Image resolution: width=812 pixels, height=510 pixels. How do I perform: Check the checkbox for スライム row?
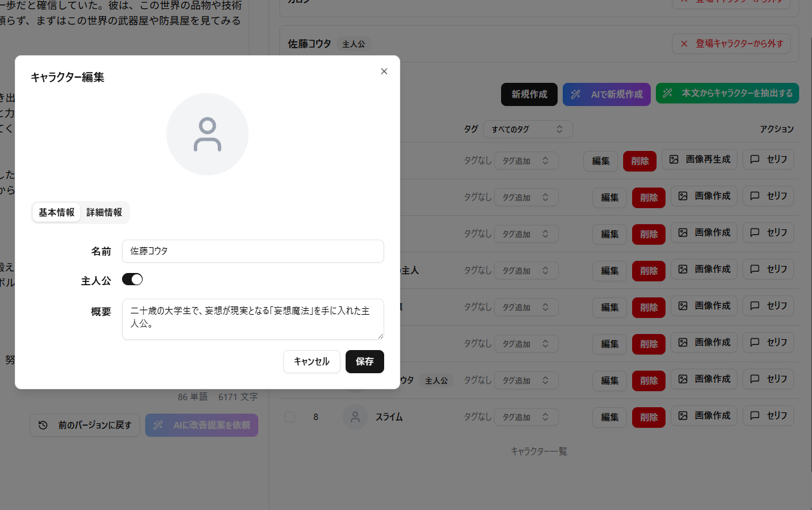tap(290, 417)
